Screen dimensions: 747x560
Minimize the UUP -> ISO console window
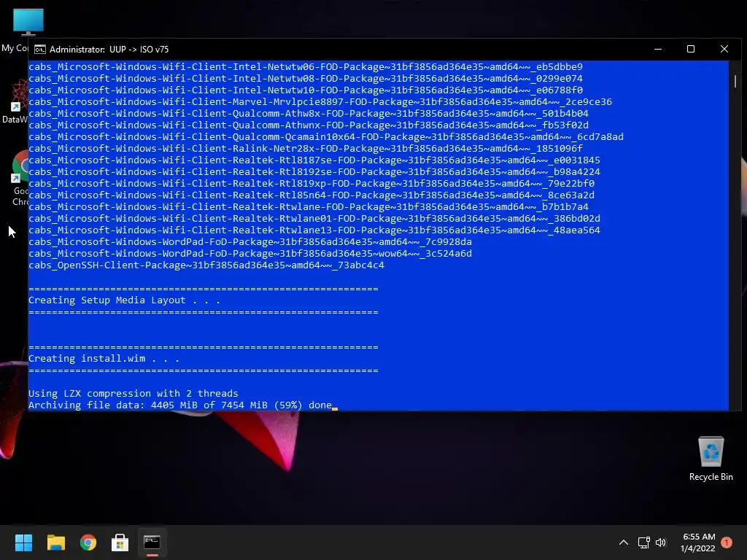coord(658,49)
